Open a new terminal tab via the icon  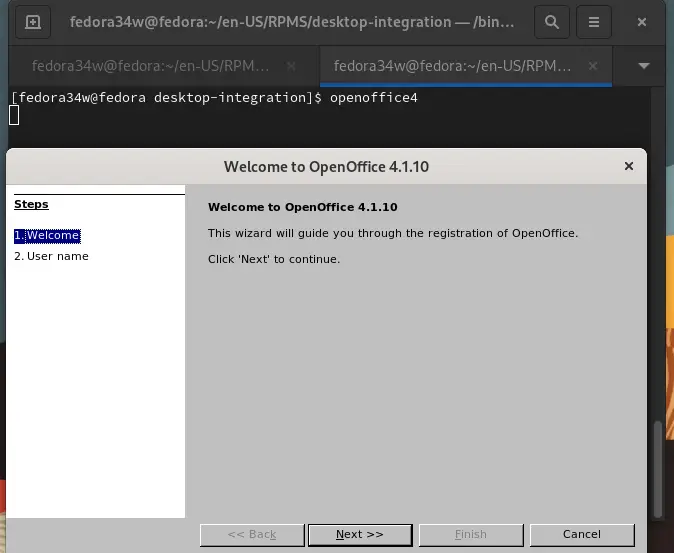(x=33, y=22)
